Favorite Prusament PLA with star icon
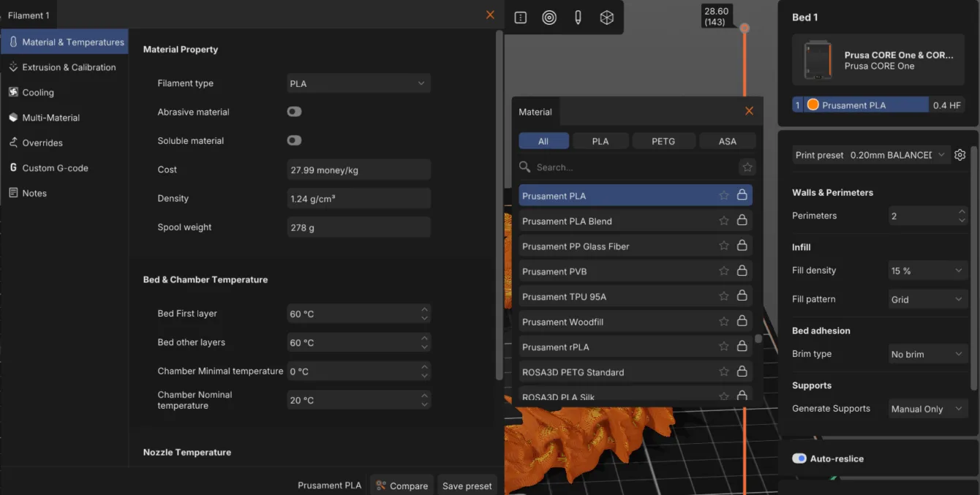 coord(723,195)
